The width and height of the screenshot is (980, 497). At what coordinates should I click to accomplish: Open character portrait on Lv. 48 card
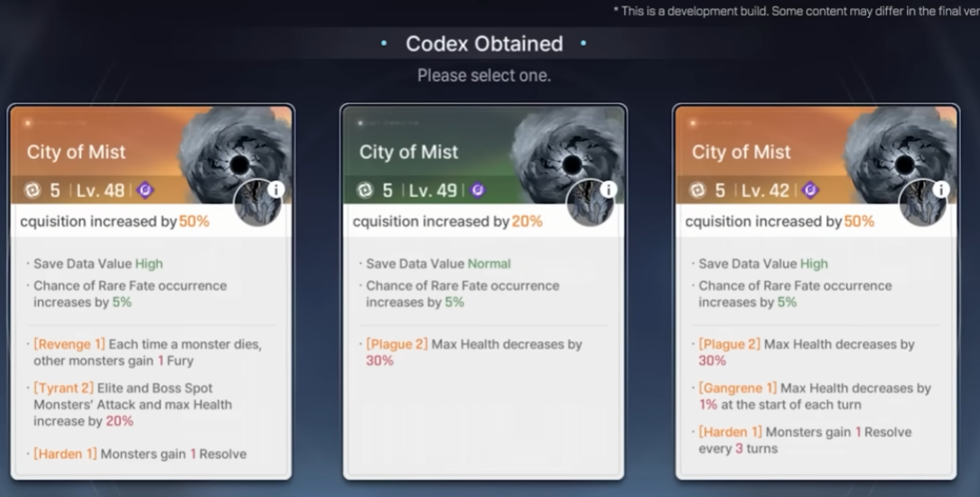coord(257,203)
